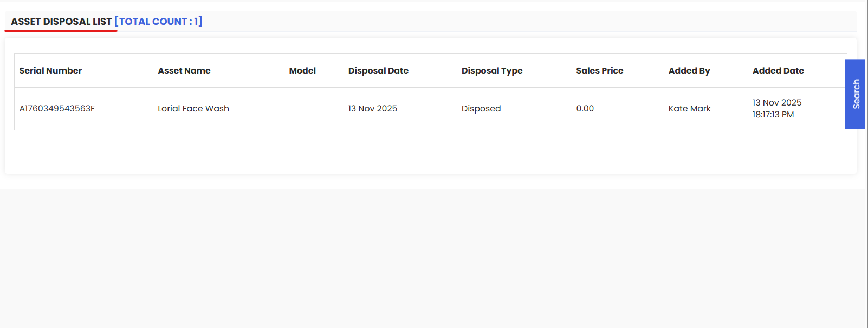Select serial number A1760349543563F cell
Viewport: 868px width, 328px height.
click(57, 109)
